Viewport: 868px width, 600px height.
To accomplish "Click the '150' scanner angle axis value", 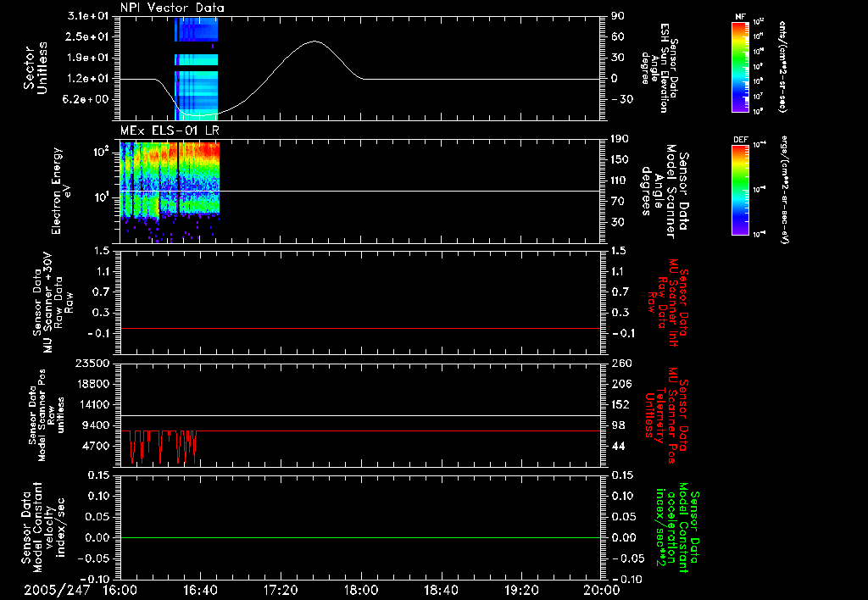I will point(620,159).
